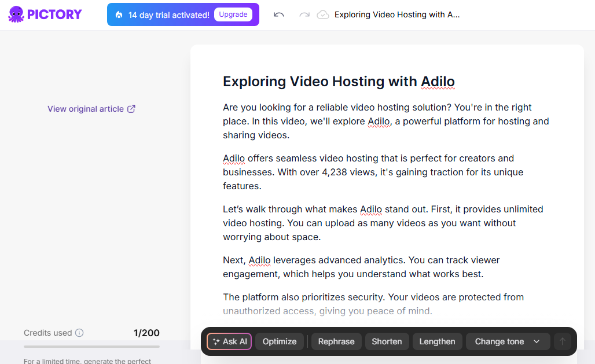Image resolution: width=595 pixels, height=364 pixels.
Task: Click paragraph starting 'Next, Adilo leverages advanced analytics'
Action: pos(361,267)
